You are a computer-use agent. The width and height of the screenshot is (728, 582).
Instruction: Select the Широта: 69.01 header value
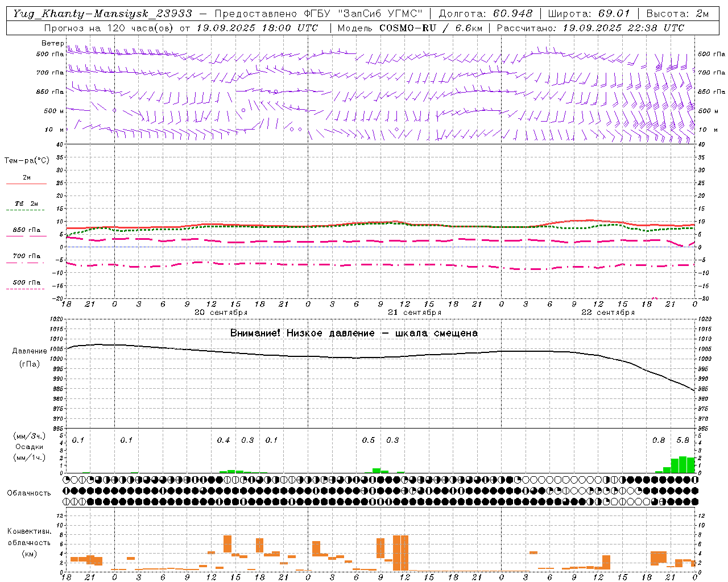[x=589, y=14]
